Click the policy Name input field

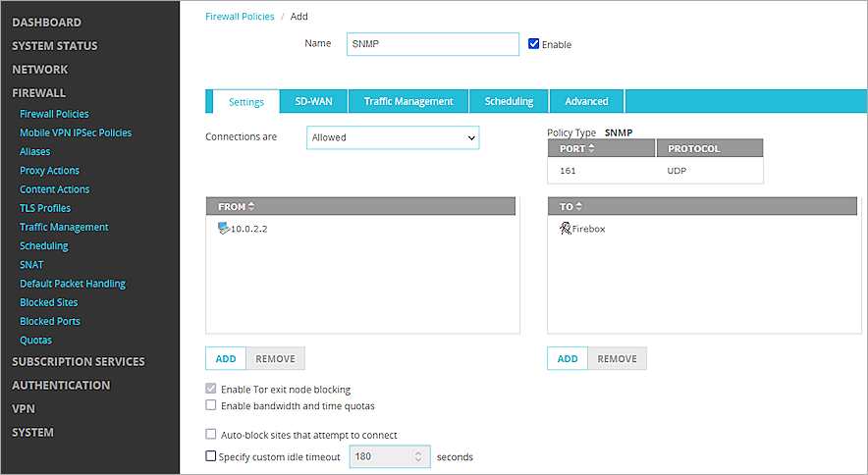coord(433,44)
